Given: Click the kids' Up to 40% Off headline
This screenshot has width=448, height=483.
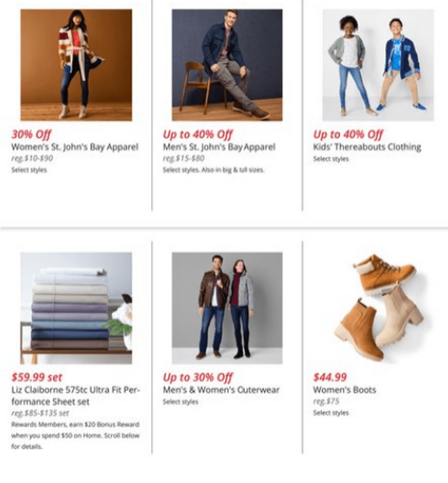Looking at the screenshot, I should (x=348, y=135).
